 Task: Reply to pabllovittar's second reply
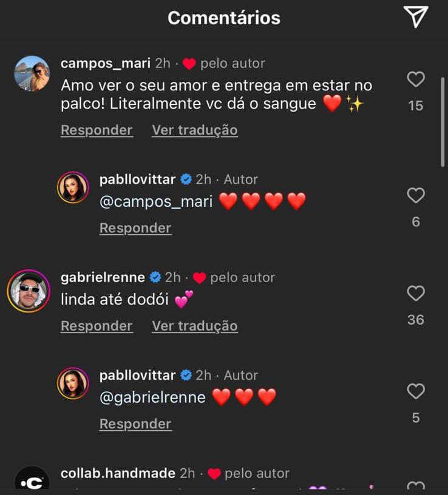[x=135, y=424]
